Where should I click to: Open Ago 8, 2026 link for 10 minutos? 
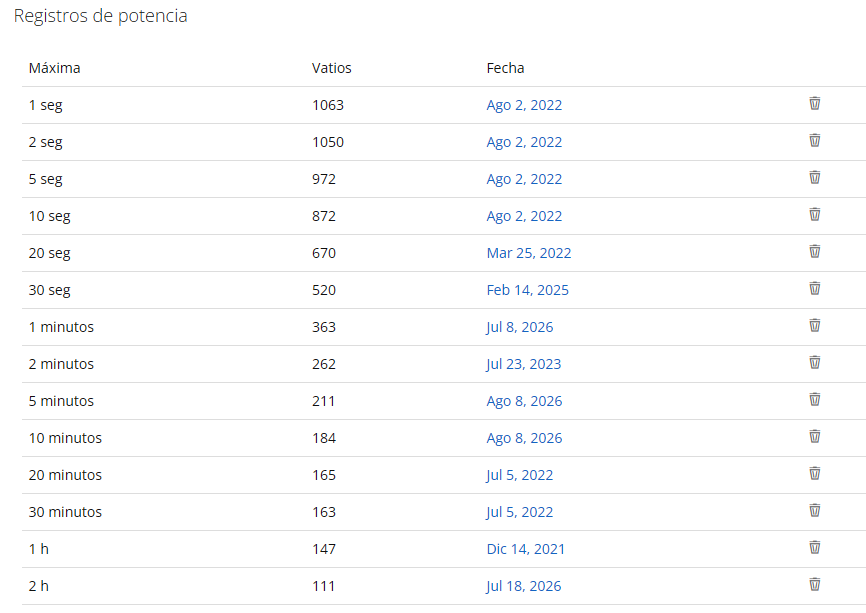[x=524, y=438]
